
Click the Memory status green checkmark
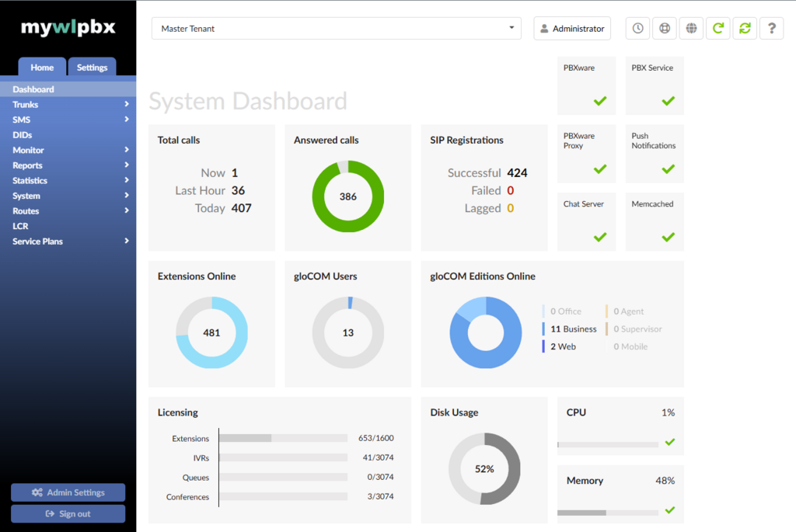pyautogui.click(x=669, y=510)
